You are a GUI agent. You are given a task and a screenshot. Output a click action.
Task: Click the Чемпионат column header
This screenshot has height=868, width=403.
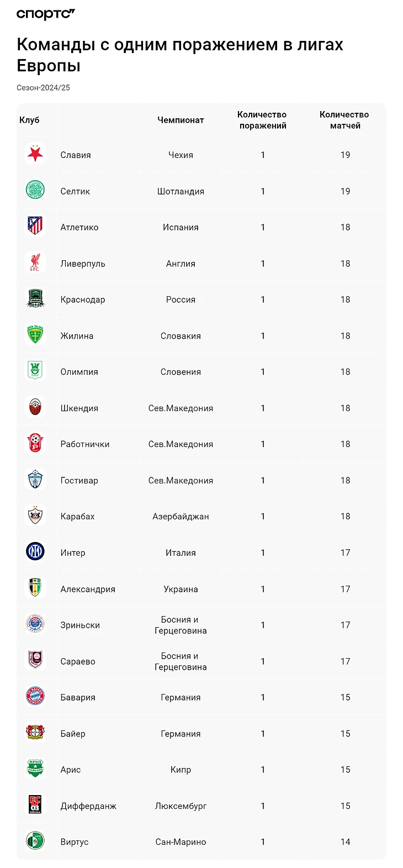(x=181, y=120)
